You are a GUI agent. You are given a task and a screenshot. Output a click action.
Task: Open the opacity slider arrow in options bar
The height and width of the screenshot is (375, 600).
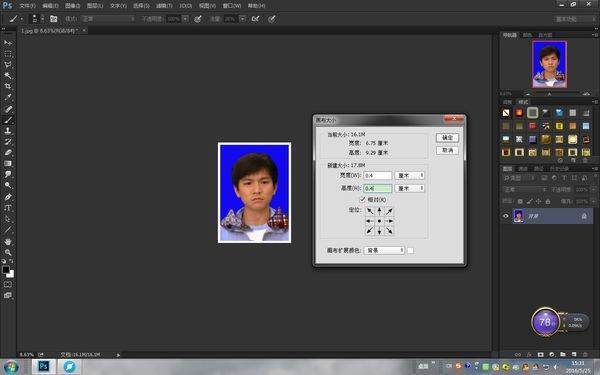186,18
